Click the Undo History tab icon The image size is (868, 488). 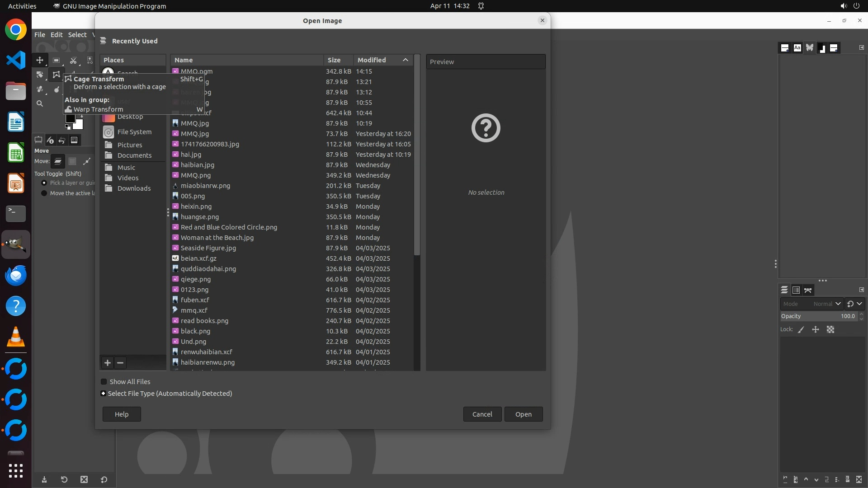62,140
